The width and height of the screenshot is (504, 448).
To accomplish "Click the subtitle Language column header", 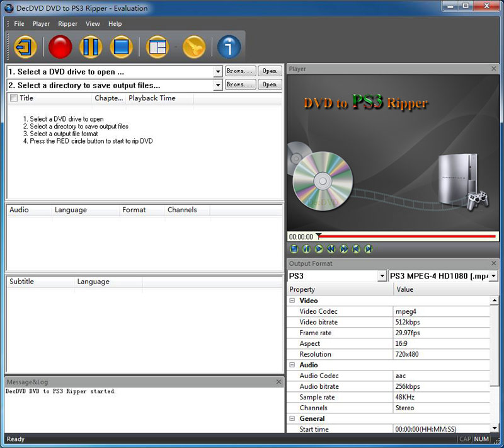I will [x=108, y=282].
